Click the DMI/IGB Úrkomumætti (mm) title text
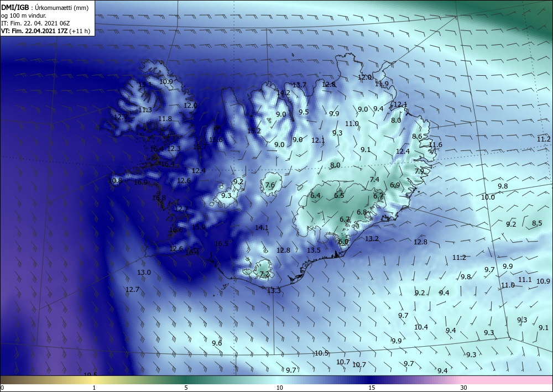This screenshot has height=392, width=553. 45,8
